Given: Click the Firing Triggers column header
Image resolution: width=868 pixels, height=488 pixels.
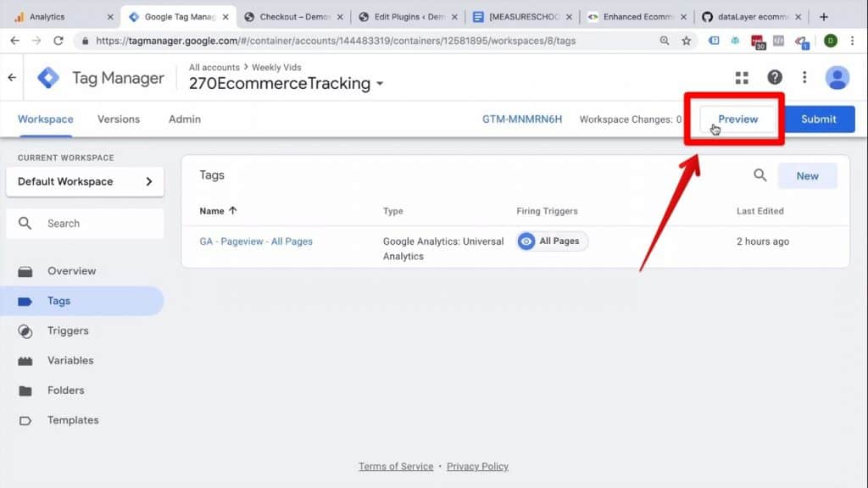Looking at the screenshot, I should tap(547, 211).
